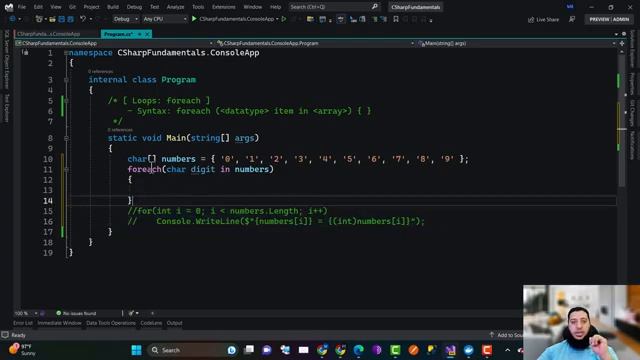Click Add to Source Control in status bar
Screen dimensions: 640x360
click(506, 335)
